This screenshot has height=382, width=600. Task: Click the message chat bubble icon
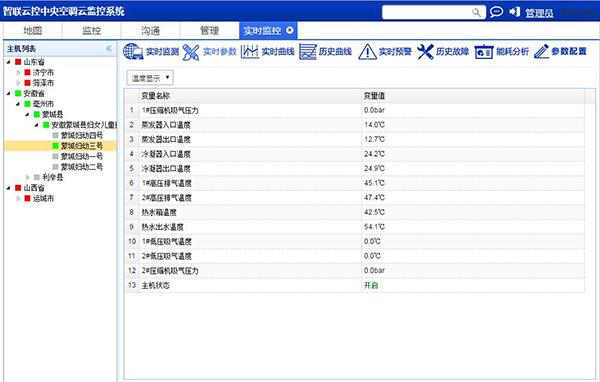tap(496, 12)
